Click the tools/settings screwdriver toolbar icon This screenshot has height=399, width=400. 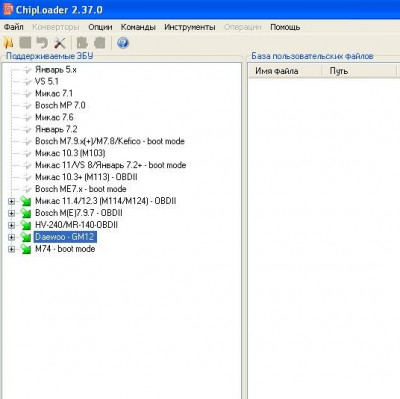pyautogui.click(x=60, y=43)
